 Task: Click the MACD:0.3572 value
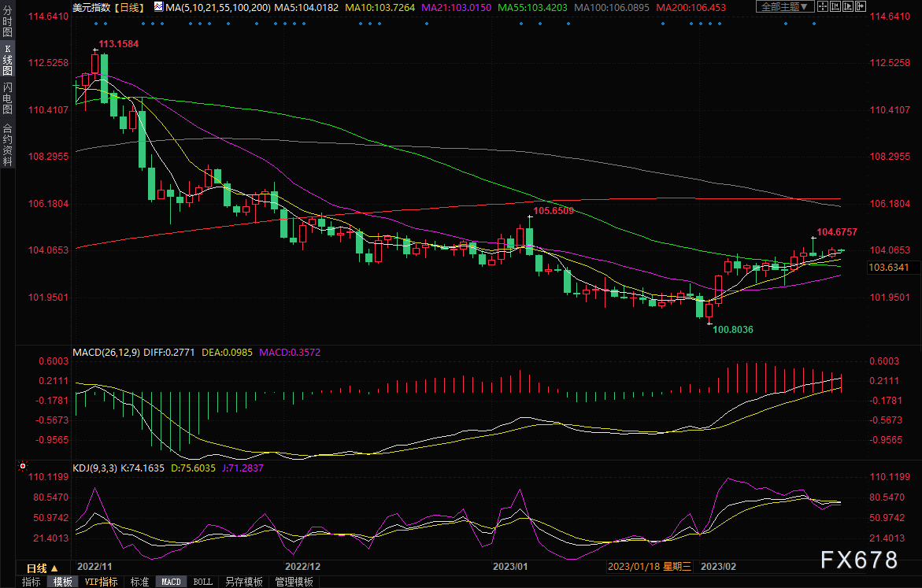tap(290, 352)
